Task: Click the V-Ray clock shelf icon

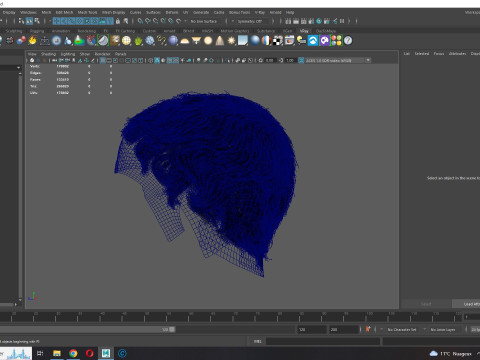Action: [x=57, y=41]
